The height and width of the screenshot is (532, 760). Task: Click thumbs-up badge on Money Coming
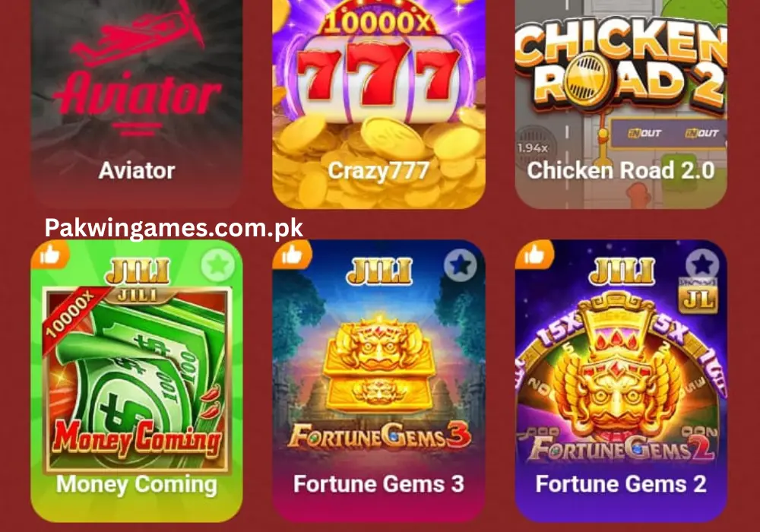coord(49,255)
